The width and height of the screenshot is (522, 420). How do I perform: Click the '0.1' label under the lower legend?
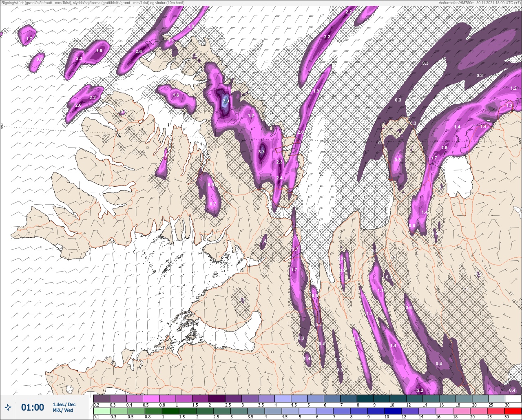(x=96, y=417)
